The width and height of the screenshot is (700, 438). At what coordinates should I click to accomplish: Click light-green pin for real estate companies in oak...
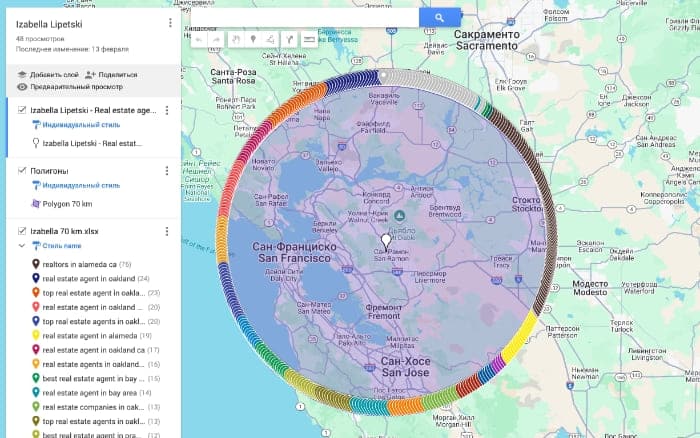click(x=36, y=407)
